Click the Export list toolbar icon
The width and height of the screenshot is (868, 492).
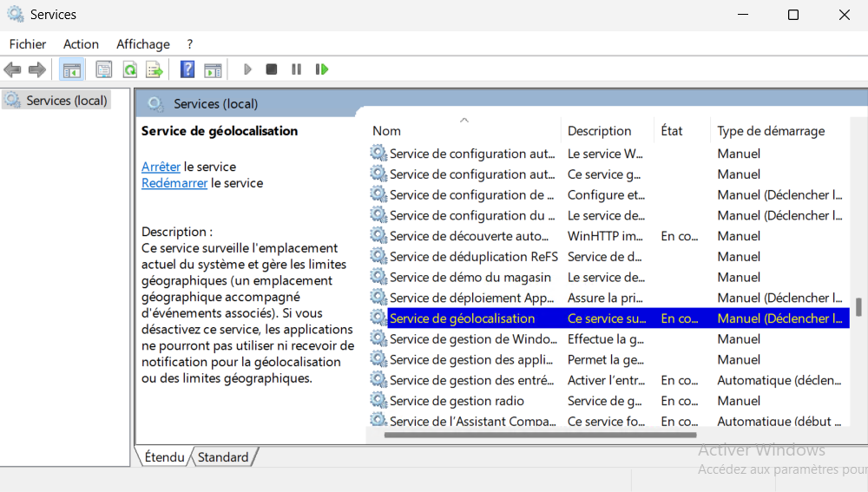pyautogui.click(x=155, y=69)
